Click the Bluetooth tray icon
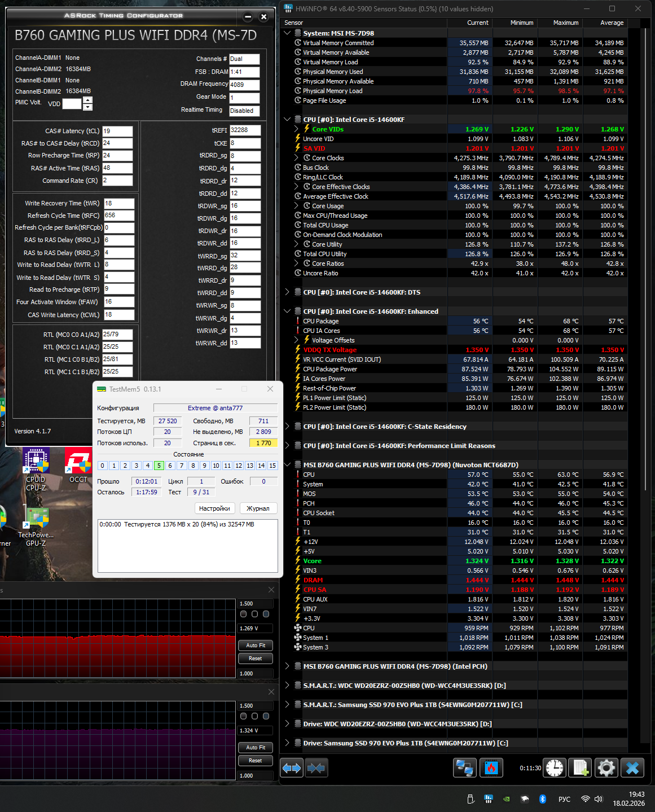The image size is (655, 812). pos(543,799)
